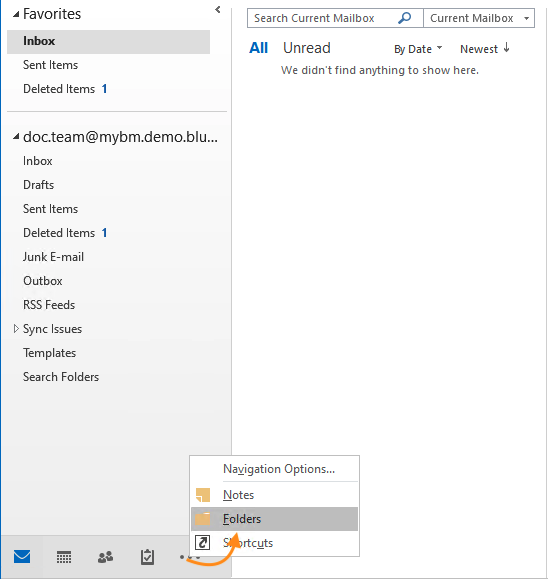
Task: Collapse the Favorites section
Action: 16,14
